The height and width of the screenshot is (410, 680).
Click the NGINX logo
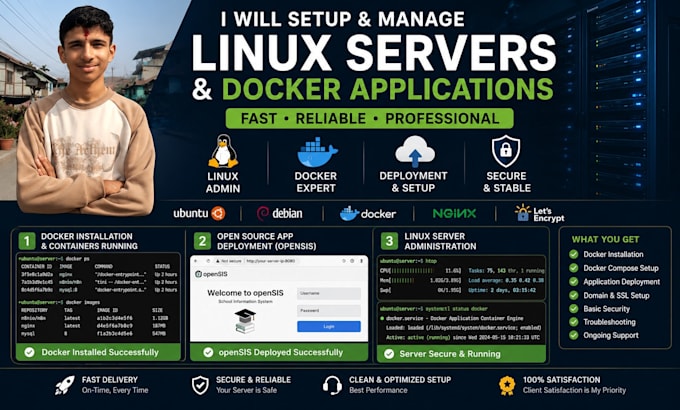click(454, 213)
